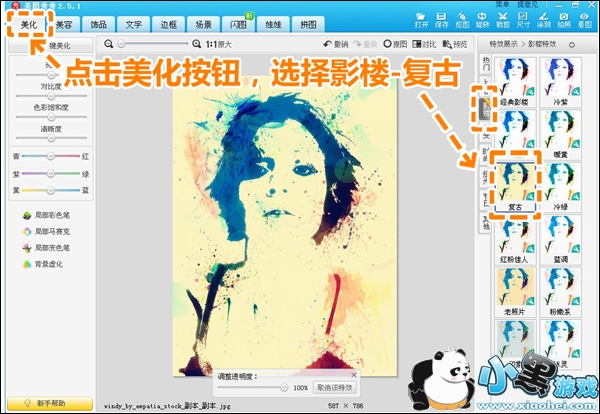The width and height of the screenshot is (600, 414).
Task: Expand the 特效展示 effects dropdown arrow
Action: point(572,45)
